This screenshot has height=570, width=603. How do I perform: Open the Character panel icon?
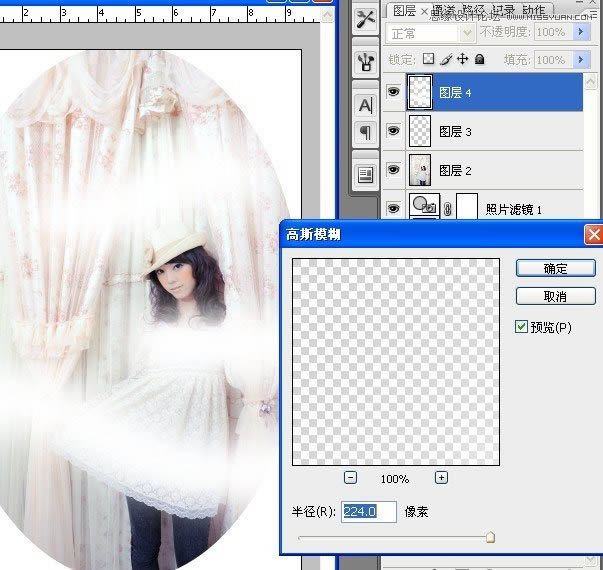[x=365, y=104]
